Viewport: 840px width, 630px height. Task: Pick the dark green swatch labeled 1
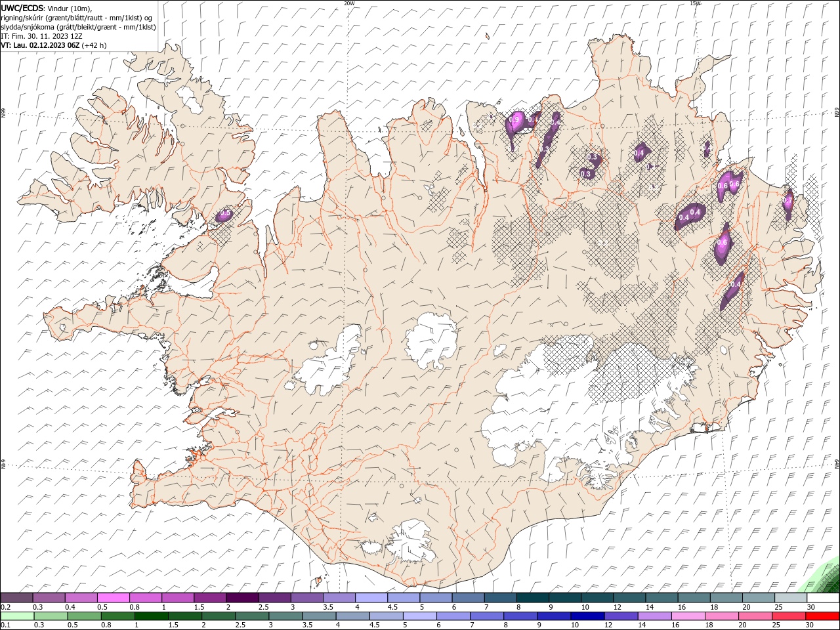[151, 616]
